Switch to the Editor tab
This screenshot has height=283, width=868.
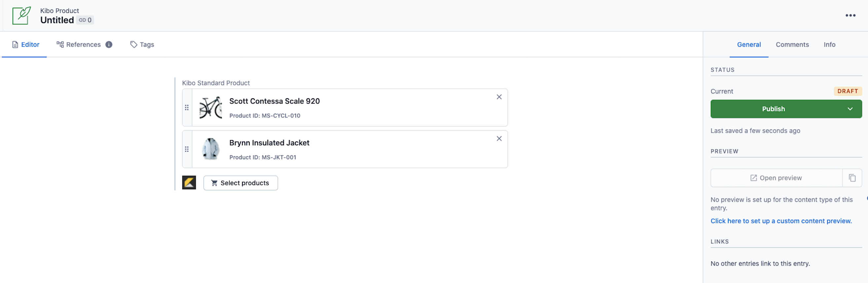click(26, 45)
